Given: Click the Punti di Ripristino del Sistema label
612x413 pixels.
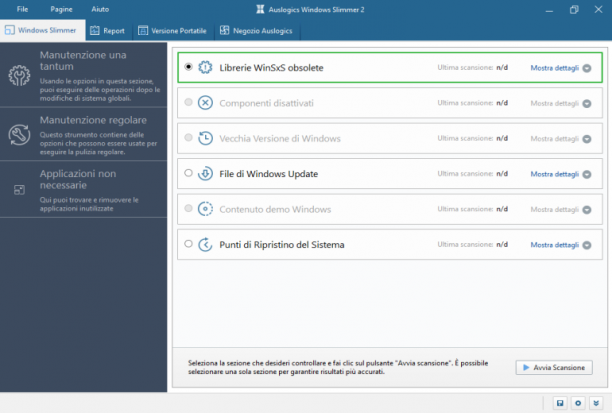Looking at the screenshot, I should click(282, 245).
